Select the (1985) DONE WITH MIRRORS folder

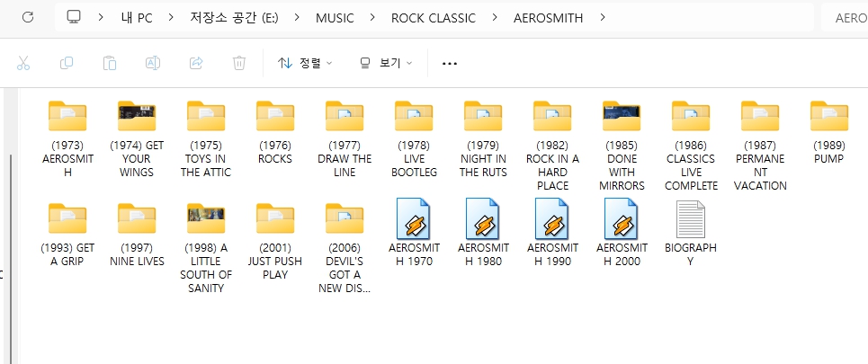tap(622, 146)
